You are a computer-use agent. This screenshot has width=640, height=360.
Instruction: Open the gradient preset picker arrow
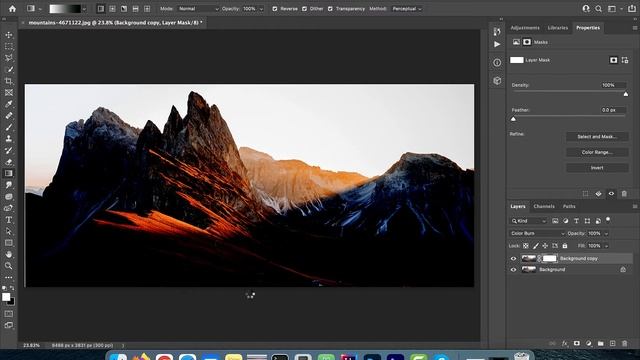(x=84, y=9)
